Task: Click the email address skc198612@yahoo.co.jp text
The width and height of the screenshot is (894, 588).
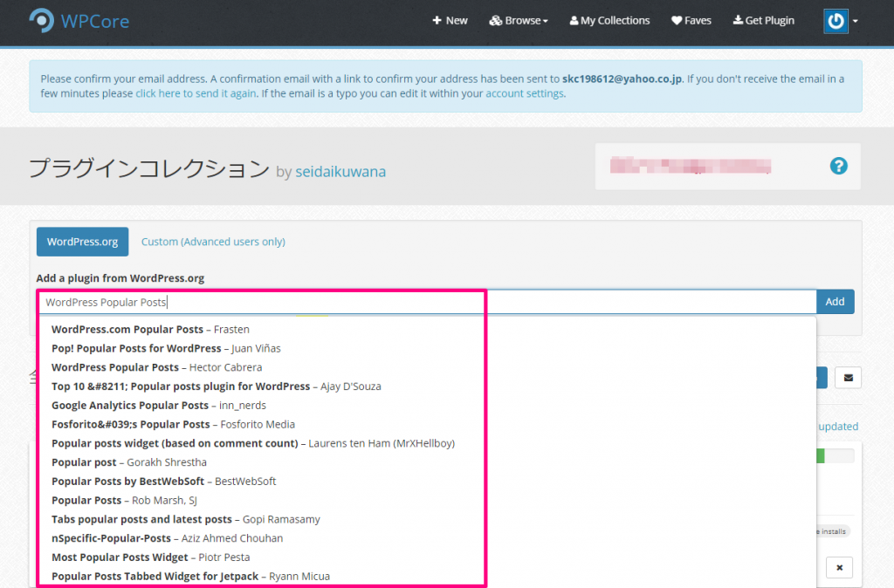Action: (x=622, y=79)
